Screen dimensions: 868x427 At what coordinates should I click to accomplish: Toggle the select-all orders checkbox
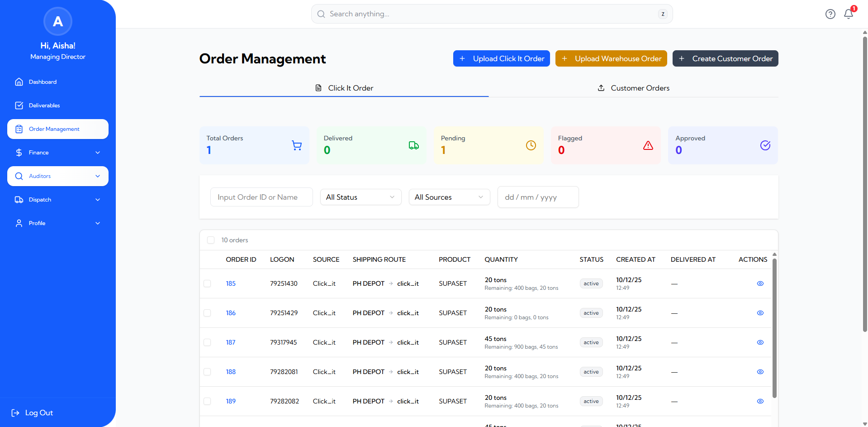(x=211, y=240)
